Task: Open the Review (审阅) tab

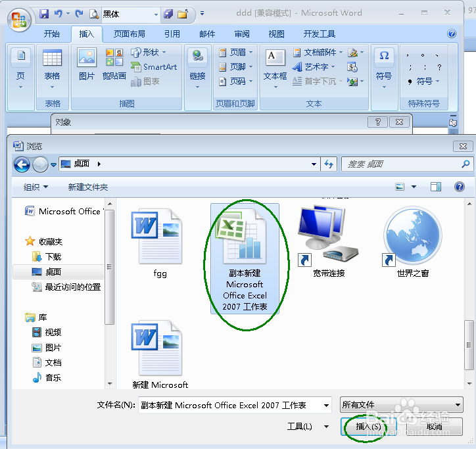Action: tap(242, 34)
